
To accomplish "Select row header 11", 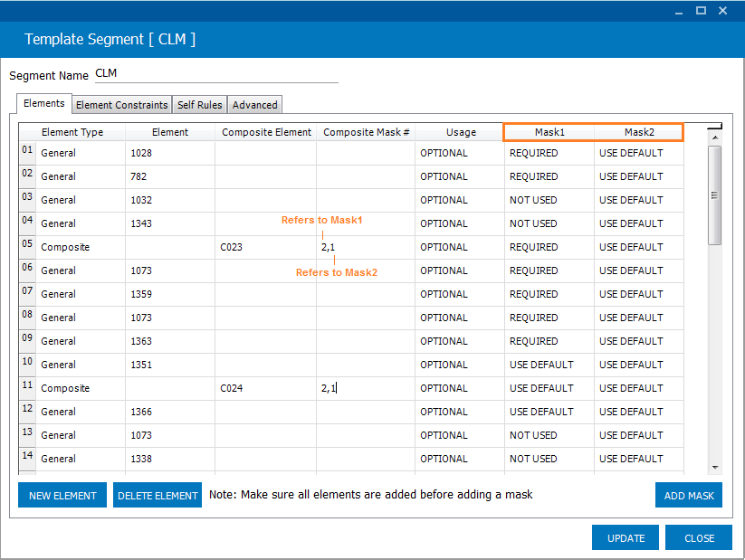I will click(x=27, y=388).
